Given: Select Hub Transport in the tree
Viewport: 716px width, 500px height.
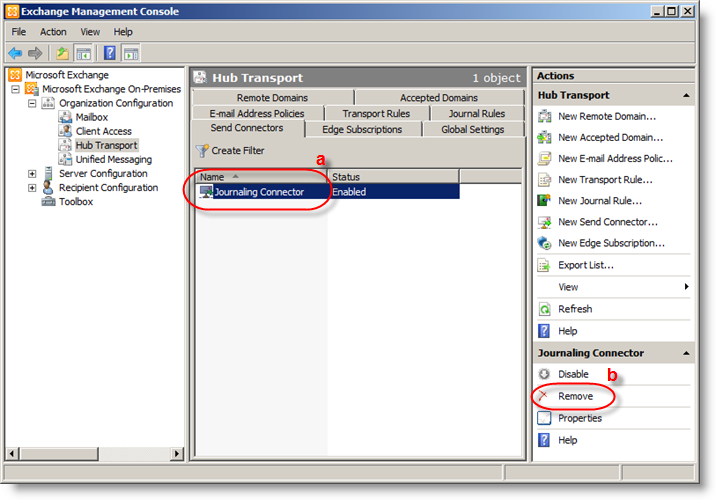Looking at the screenshot, I should [106, 145].
